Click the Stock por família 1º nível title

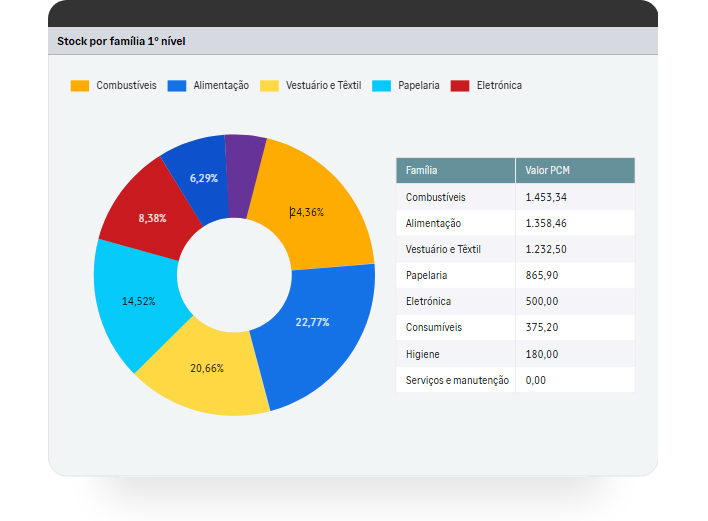(121, 41)
